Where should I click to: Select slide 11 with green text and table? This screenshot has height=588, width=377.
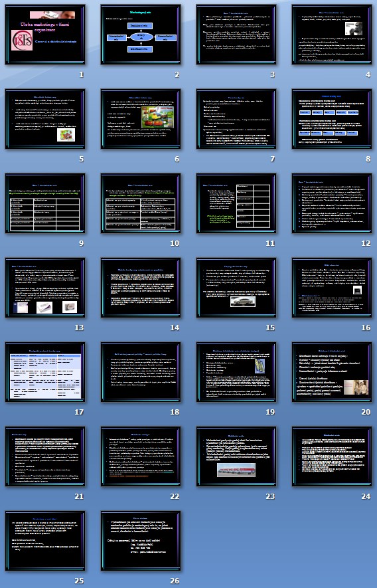(236, 203)
